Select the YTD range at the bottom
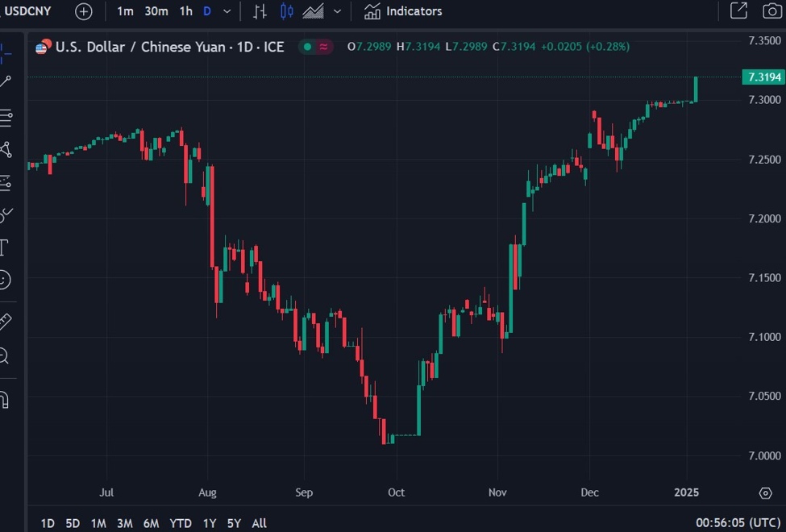786x532 pixels. click(x=180, y=522)
